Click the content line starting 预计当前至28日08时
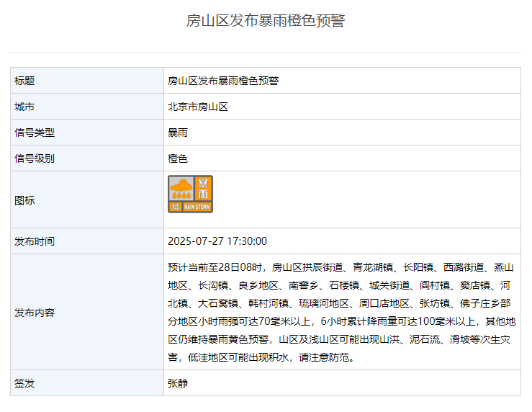 pos(341,267)
